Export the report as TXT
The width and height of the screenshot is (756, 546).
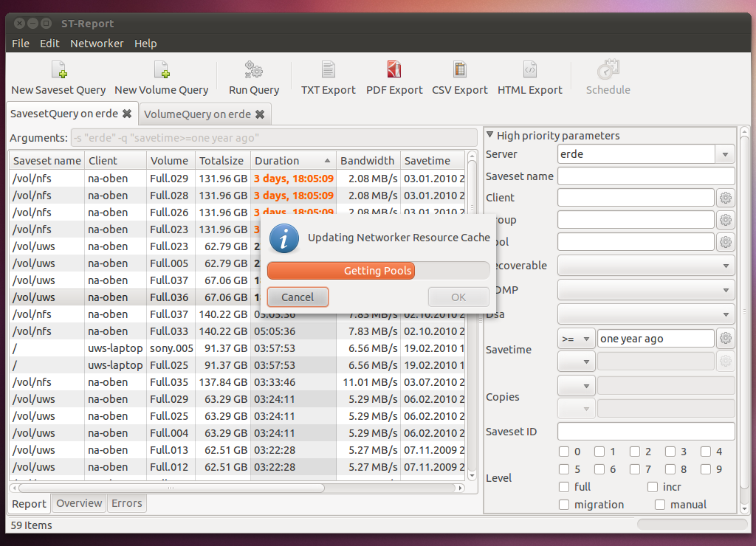coord(329,77)
